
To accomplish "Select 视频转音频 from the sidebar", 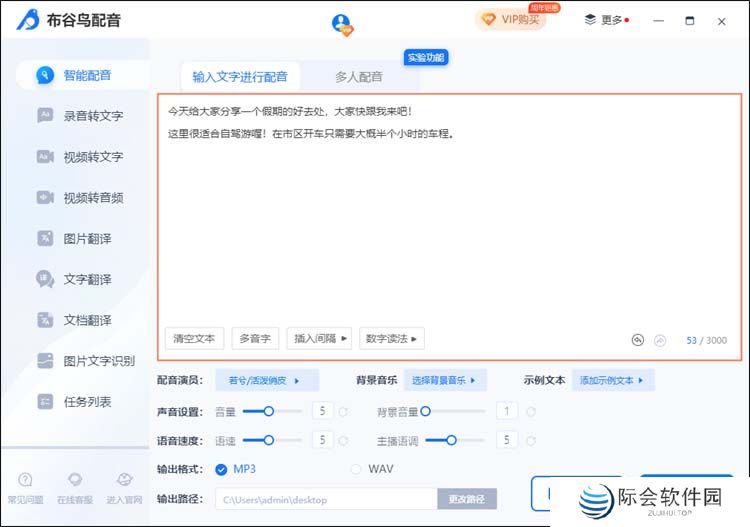I will tap(93, 198).
